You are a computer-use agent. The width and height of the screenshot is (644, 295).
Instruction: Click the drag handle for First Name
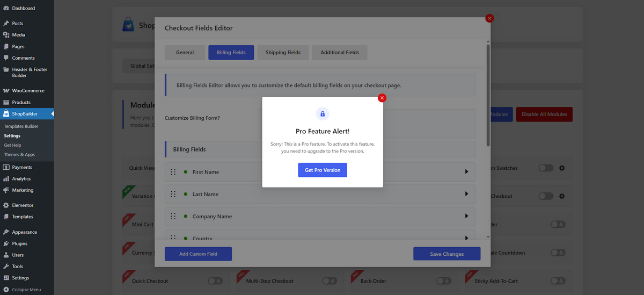[x=173, y=172]
